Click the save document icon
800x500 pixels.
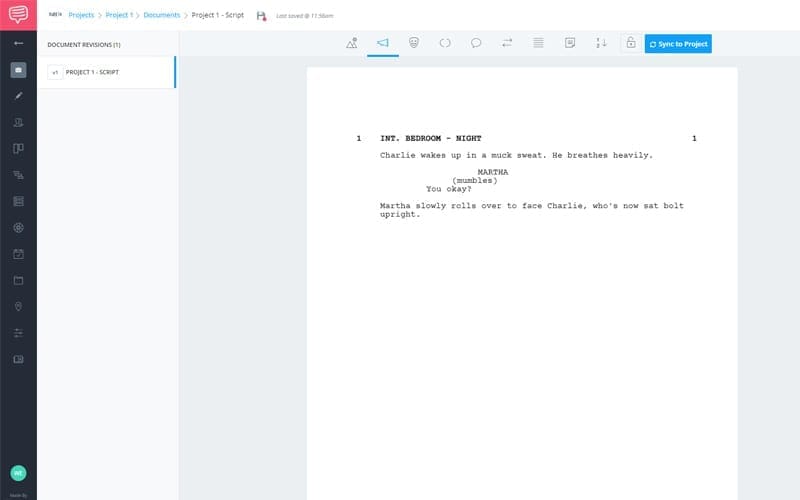coord(261,16)
